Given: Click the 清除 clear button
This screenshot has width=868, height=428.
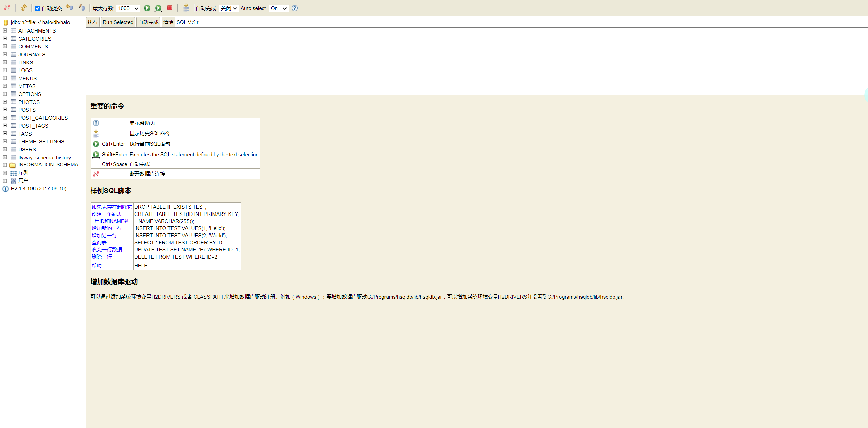Looking at the screenshot, I should pos(168,22).
